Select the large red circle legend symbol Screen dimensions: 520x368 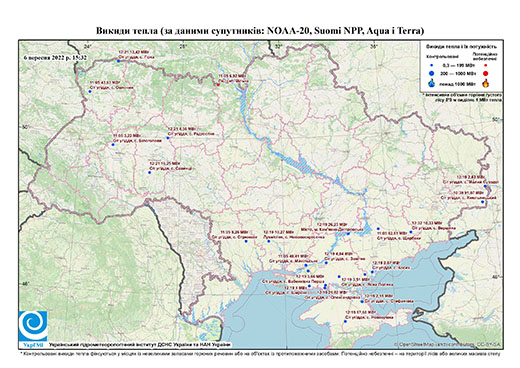pos(485,73)
